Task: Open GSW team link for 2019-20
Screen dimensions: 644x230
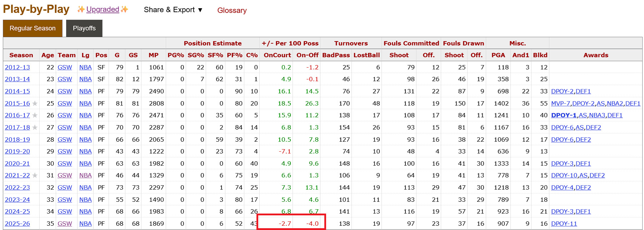Action: [65, 151]
